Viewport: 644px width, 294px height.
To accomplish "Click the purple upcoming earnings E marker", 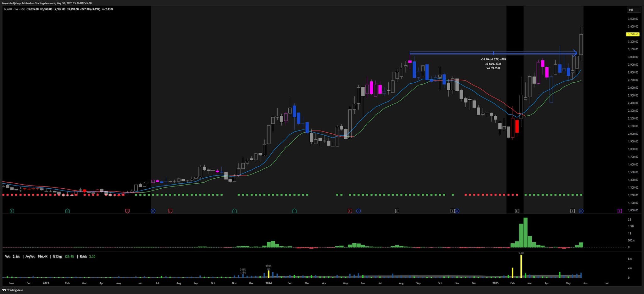I will coord(619,211).
